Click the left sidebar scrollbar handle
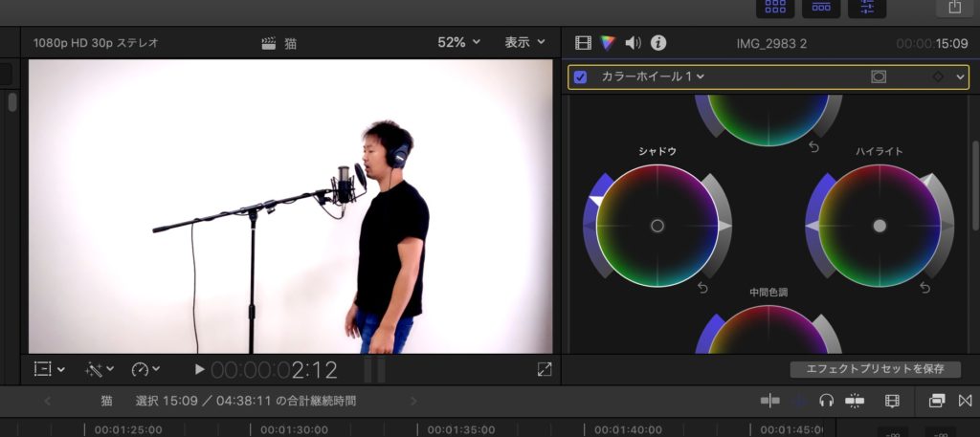980x437 pixels. pos(12,101)
